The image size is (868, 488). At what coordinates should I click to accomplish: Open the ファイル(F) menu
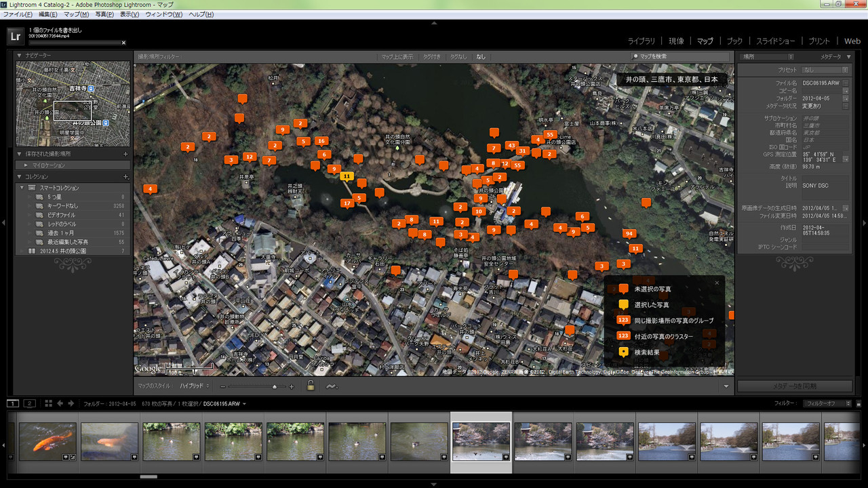tap(18, 14)
